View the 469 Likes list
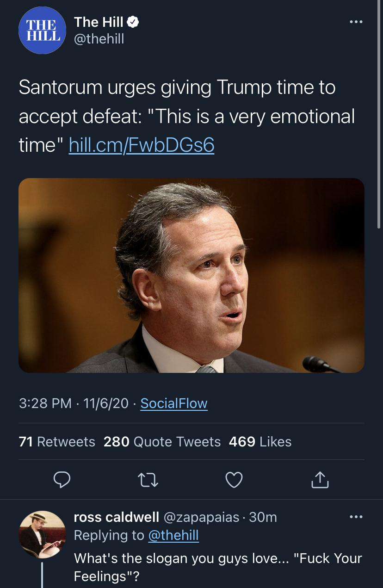 point(260,442)
